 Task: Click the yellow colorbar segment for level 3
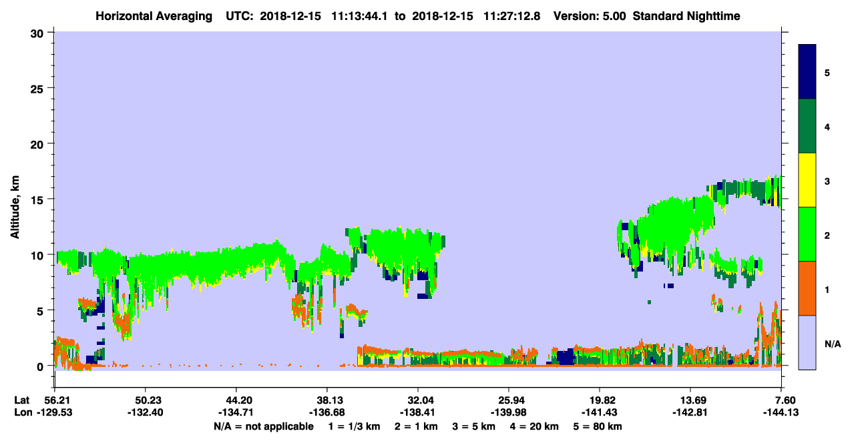point(807,180)
